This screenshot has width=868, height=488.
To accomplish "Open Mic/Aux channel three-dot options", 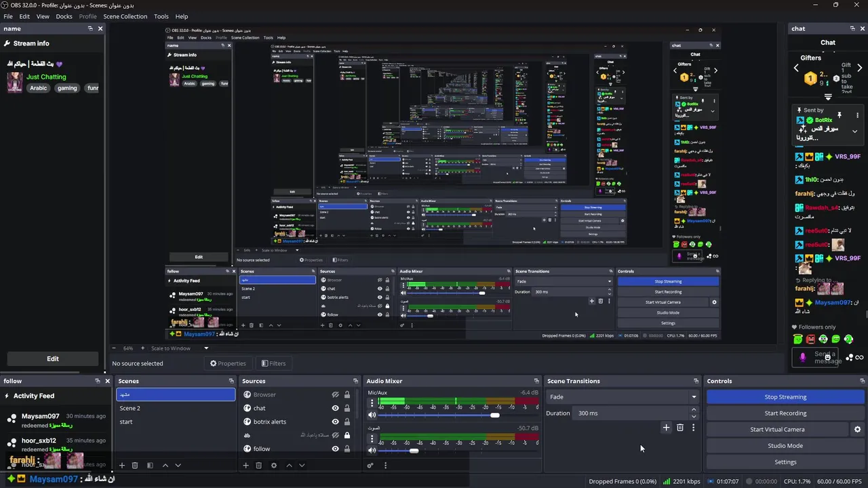I will (372, 403).
